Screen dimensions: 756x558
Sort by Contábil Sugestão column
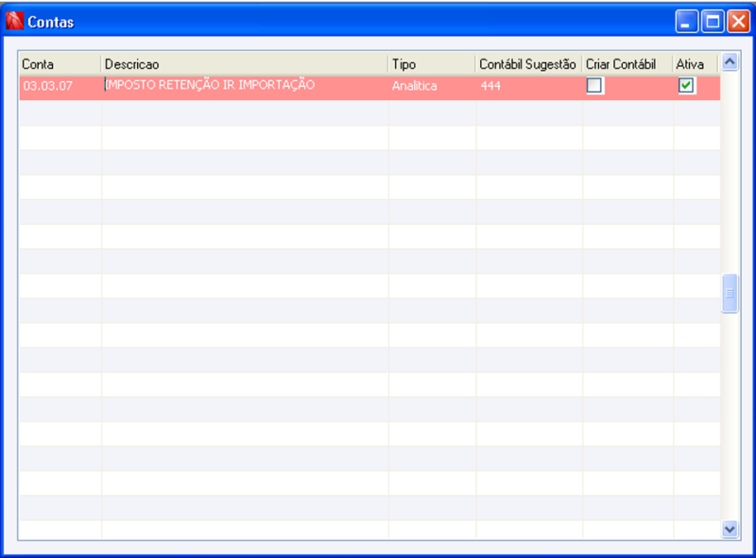(529, 64)
